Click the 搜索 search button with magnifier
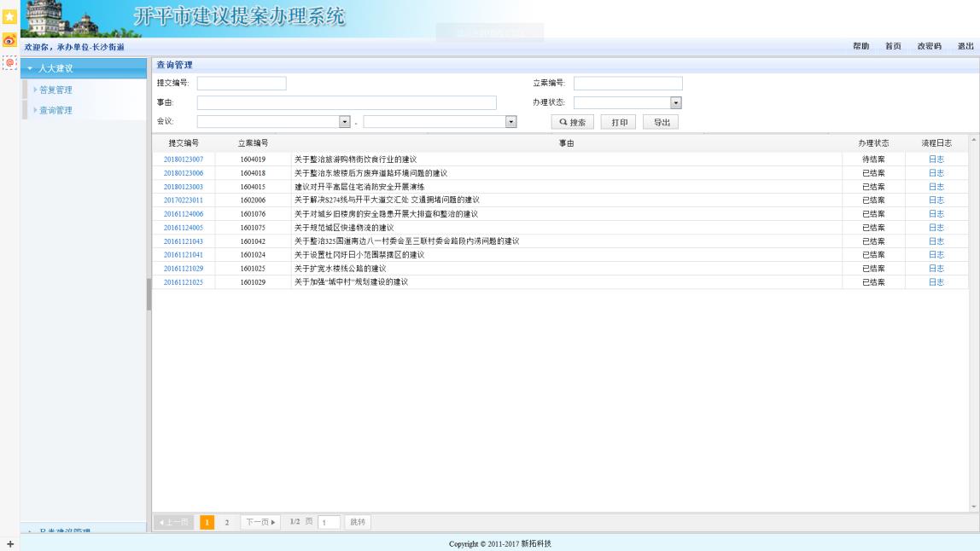The width and height of the screenshot is (980, 551). click(572, 122)
